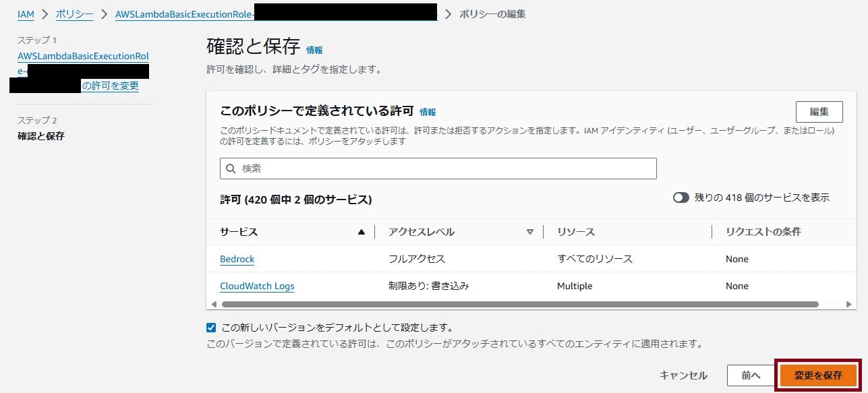This screenshot has height=393, width=868.
Task: Sort by サービス column ascending arrow
Action: [361, 232]
